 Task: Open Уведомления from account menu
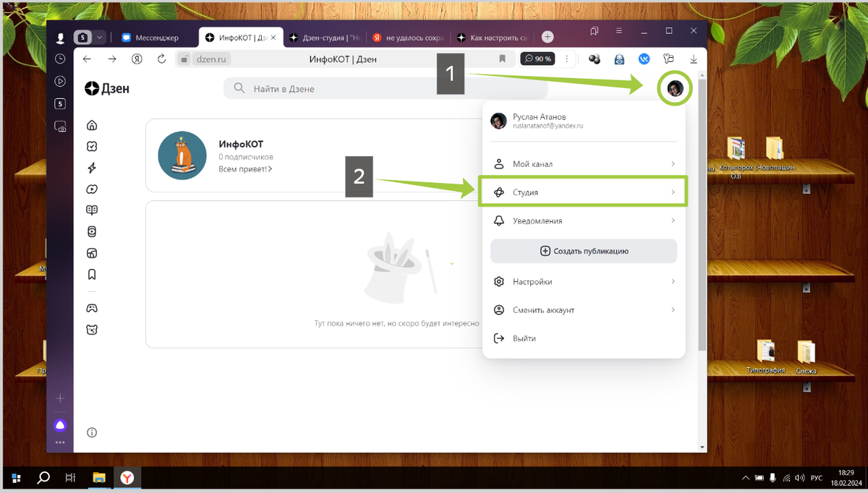(584, 220)
